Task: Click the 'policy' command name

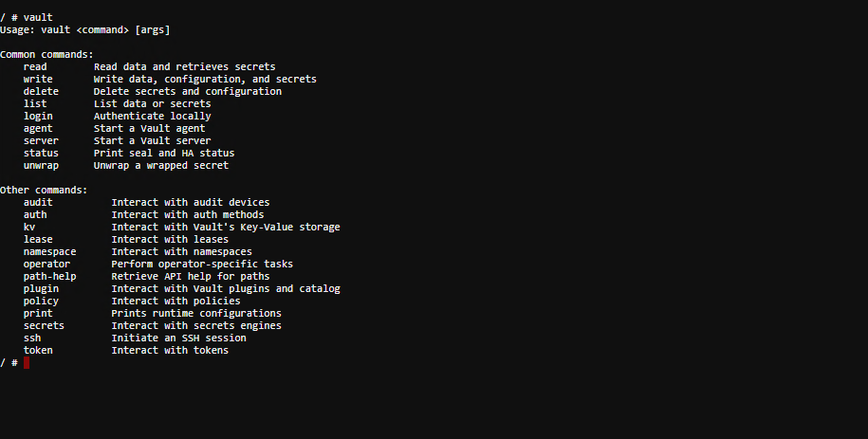Action: [41, 302]
